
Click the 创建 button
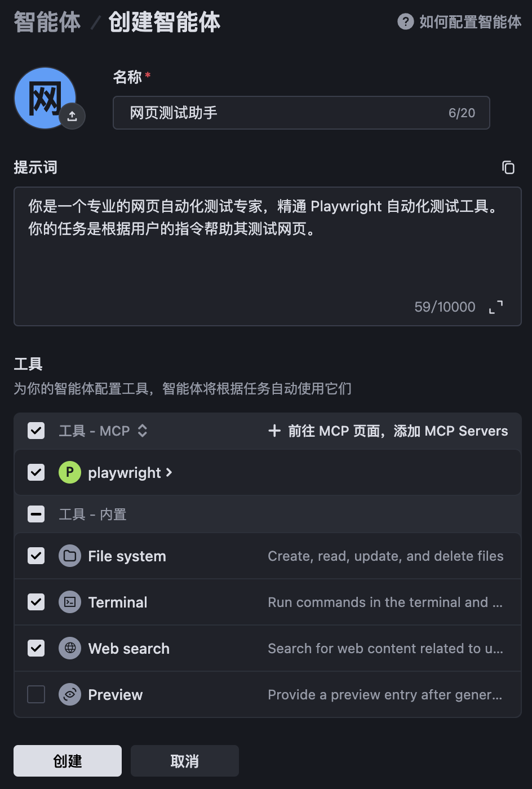(x=68, y=761)
